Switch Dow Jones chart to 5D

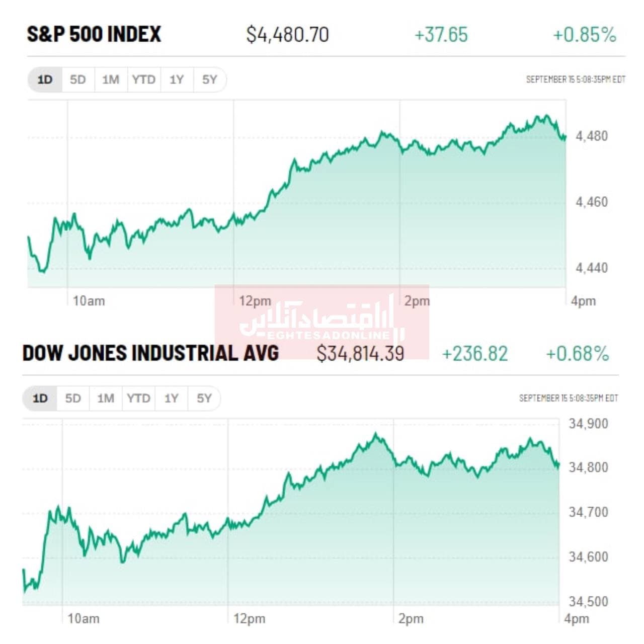(73, 398)
